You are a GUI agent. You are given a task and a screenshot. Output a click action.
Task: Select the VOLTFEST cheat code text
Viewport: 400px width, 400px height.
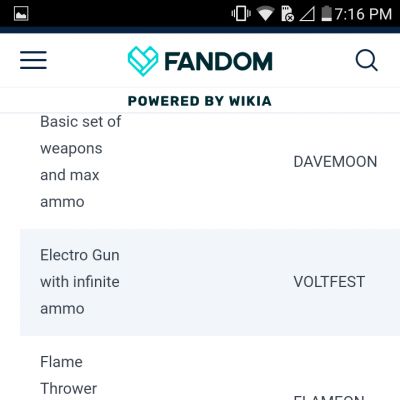[x=329, y=282]
